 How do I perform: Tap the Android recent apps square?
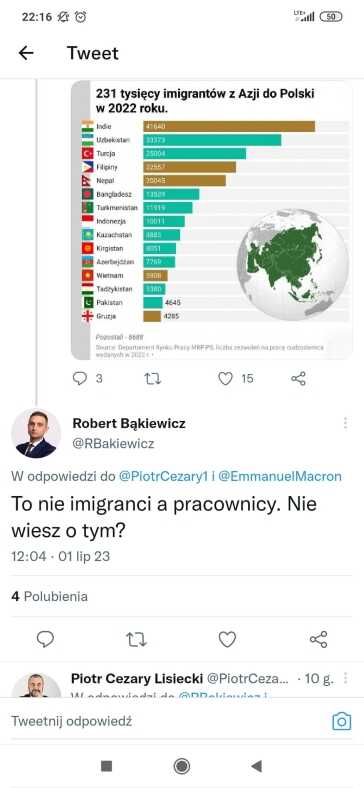click(107, 766)
